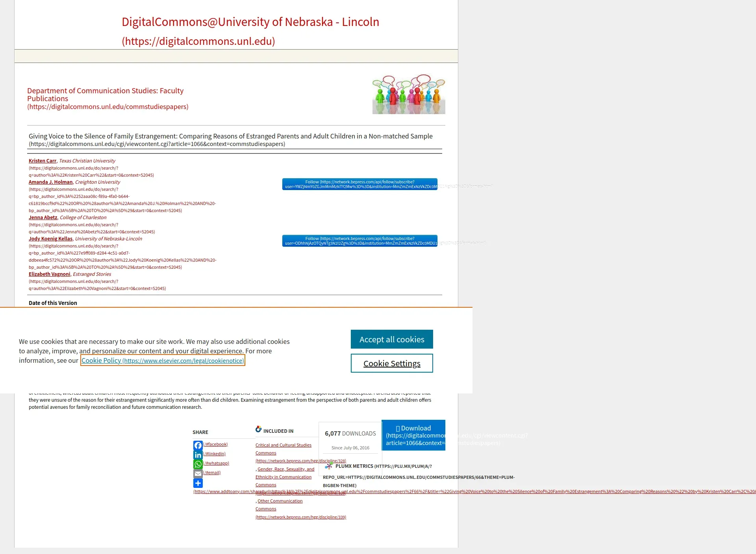Click the SHARE section heading

tap(200, 432)
